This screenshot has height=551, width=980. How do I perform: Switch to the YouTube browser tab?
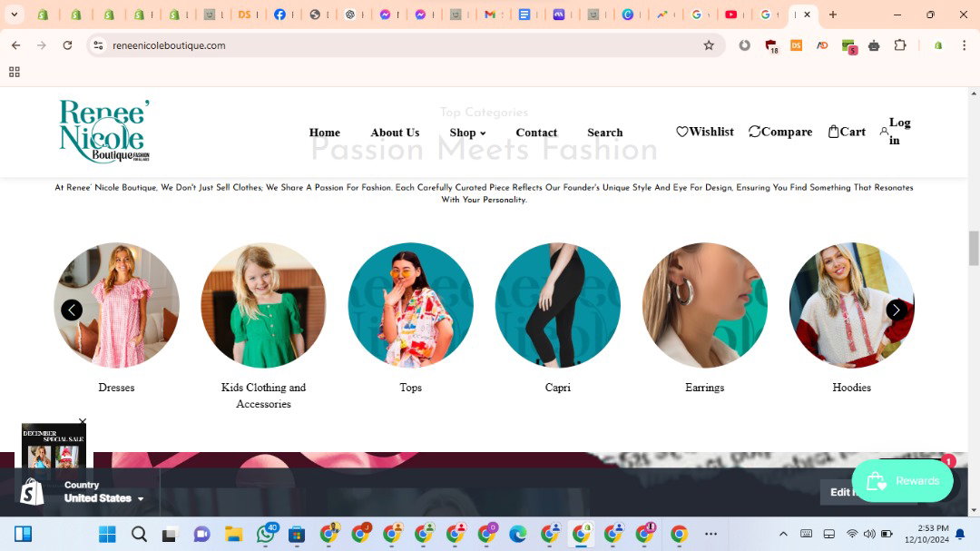(x=730, y=15)
